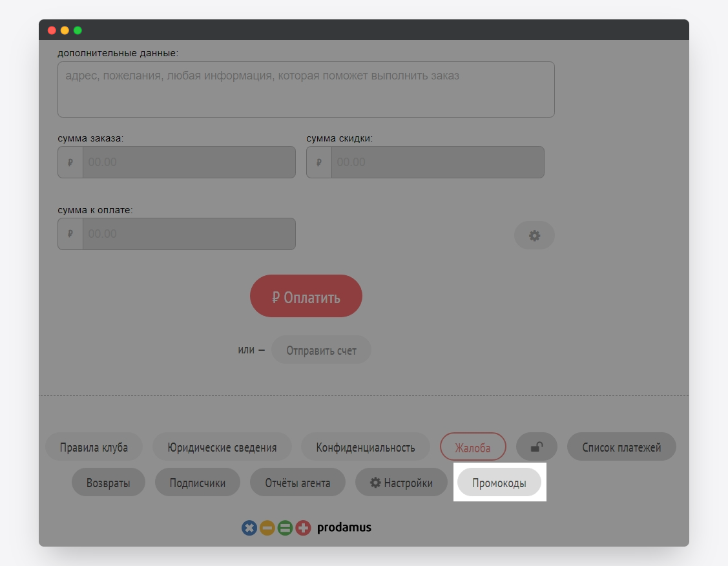Click the ruble icon of сумма заказа field
728x566 pixels.
(70, 162)
